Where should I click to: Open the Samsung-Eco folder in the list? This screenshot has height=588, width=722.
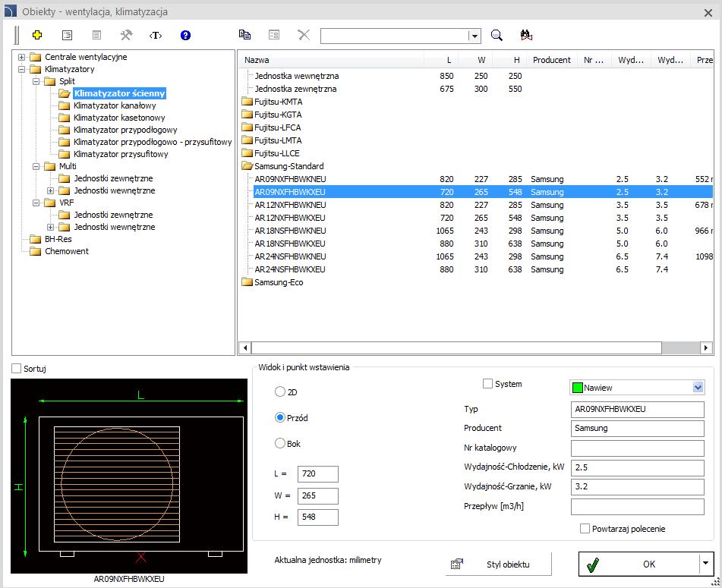pos(279,282)
